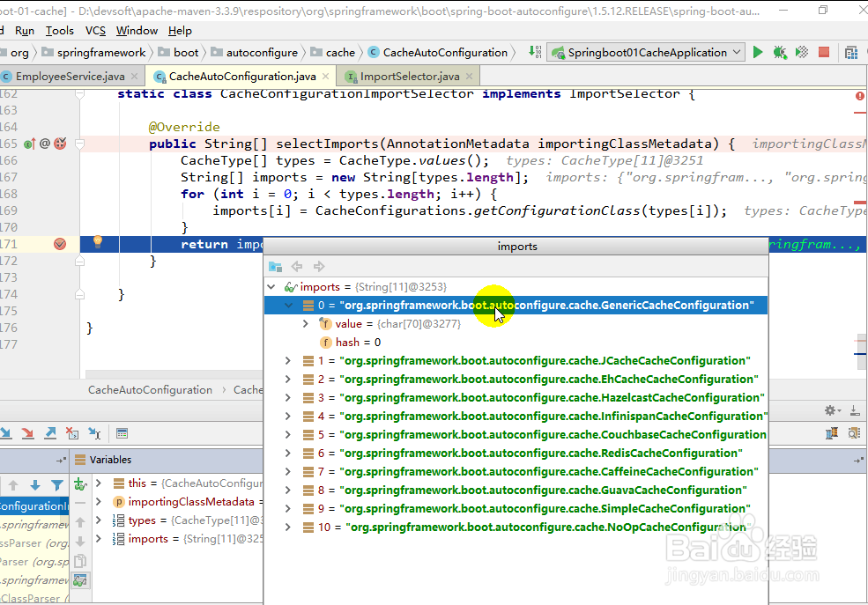Close the EmployeeService.java tab
Viewport: 868px width, 605px height.
coord(135,77)
